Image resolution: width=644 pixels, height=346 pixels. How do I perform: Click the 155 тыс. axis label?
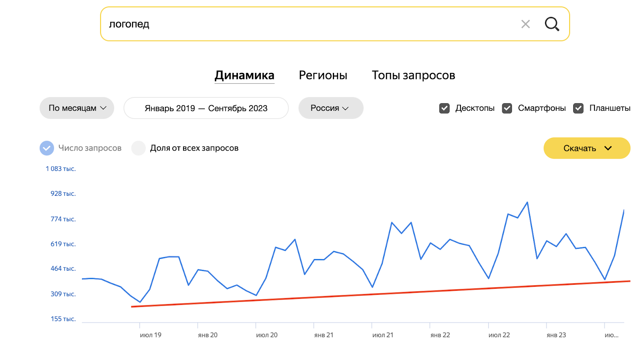63,319
